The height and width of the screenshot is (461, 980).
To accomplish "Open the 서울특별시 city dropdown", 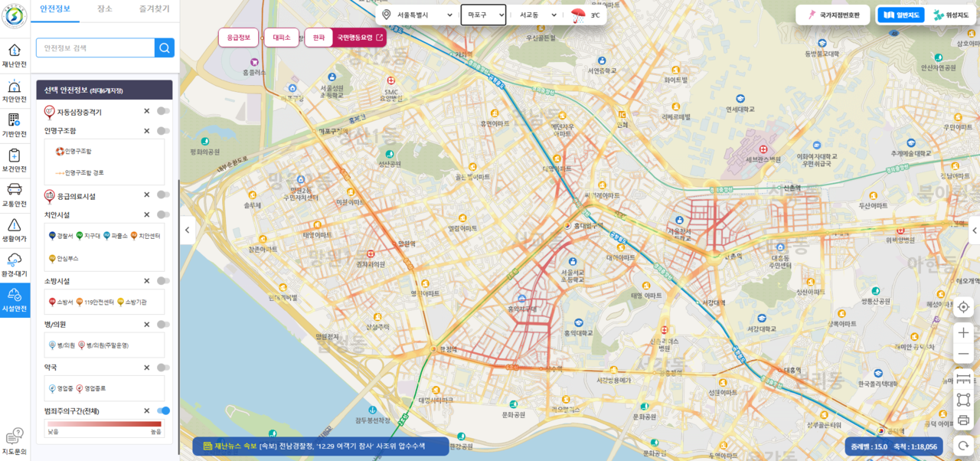I will click(424, 15).
